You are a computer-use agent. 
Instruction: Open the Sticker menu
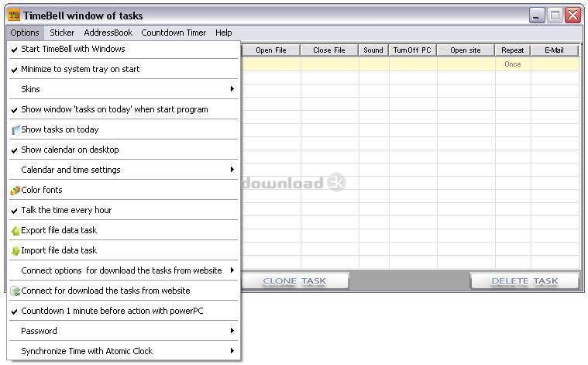pyautogui.click(x=62, y=33)
